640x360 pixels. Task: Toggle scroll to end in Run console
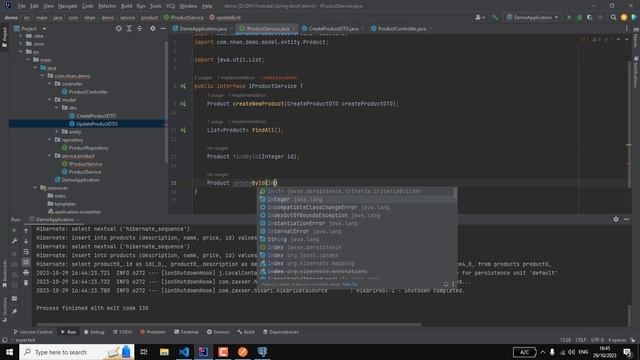[x=26, y=262]
